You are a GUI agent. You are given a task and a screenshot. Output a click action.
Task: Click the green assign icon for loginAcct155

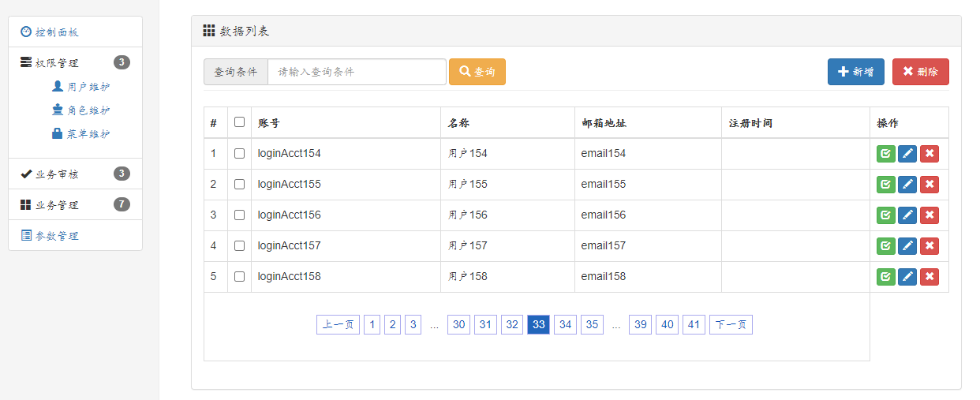(x=885, y=184)
